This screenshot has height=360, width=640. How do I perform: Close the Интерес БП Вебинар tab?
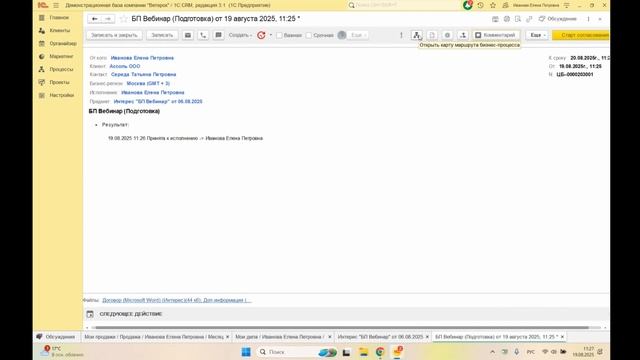coord(427,337)
